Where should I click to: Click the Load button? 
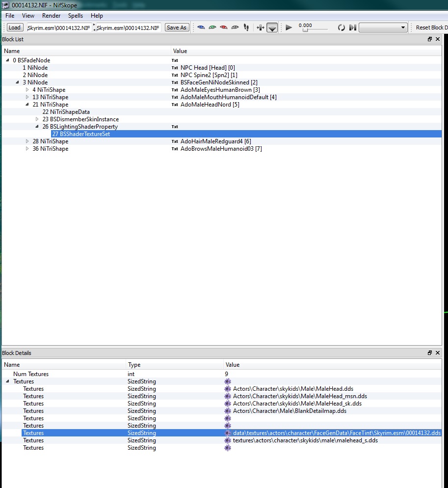point(15,27)
